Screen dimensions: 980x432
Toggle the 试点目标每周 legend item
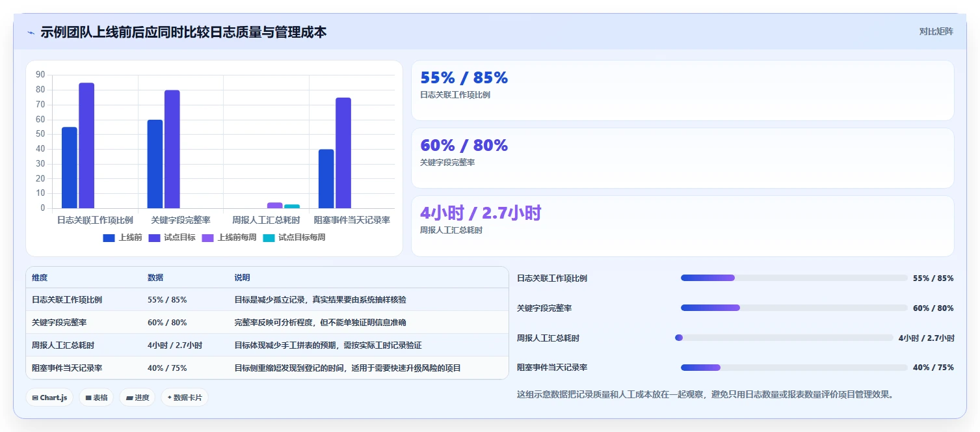tap(294, 237)
